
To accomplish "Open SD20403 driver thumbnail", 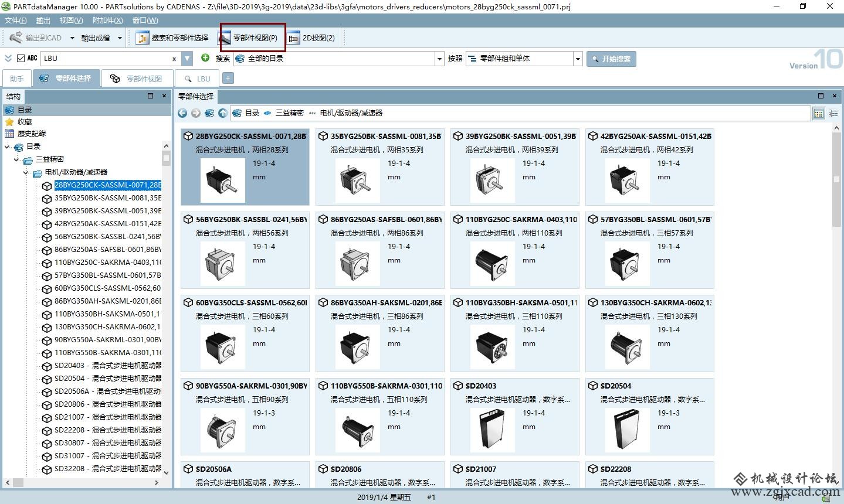I will 492,430.
